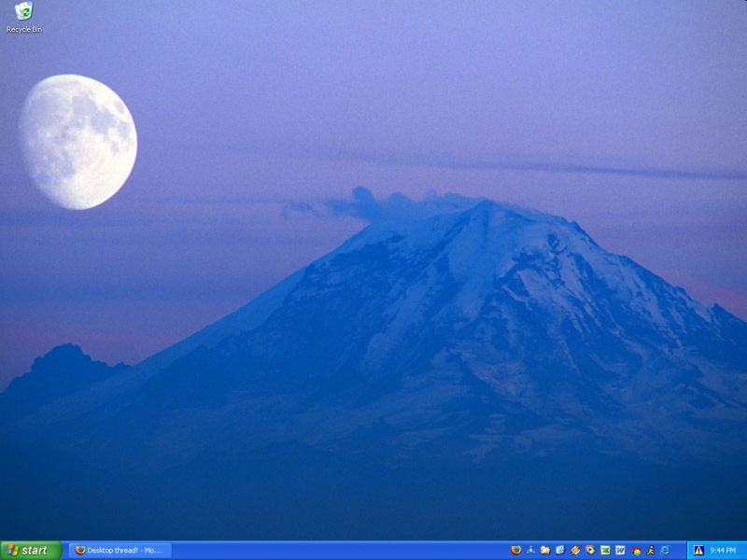Click the yellow smiley face icon
This screenshot has width=747, height=560.
pyautogui.click(x=636, y=551)
